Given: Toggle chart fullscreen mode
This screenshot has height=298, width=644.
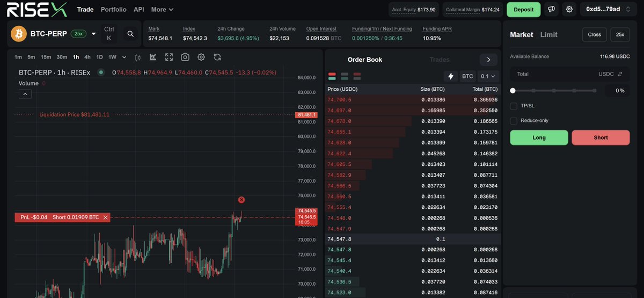Looking at the screenshot, I should (169, 57).
